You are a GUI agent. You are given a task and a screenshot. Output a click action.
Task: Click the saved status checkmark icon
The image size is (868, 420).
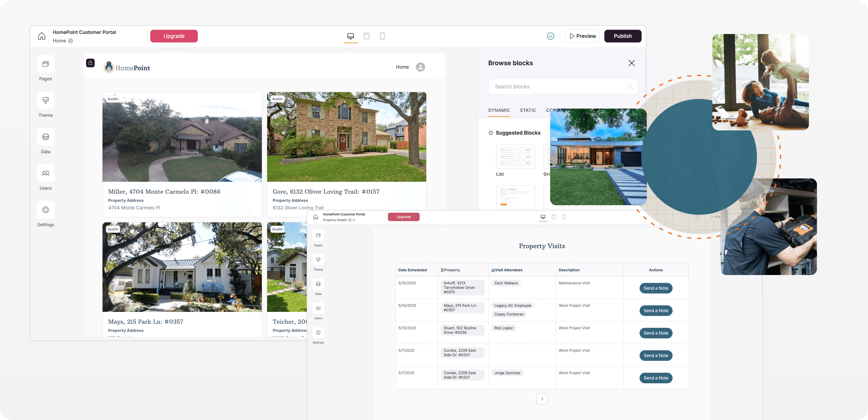(x=550, y=36)
